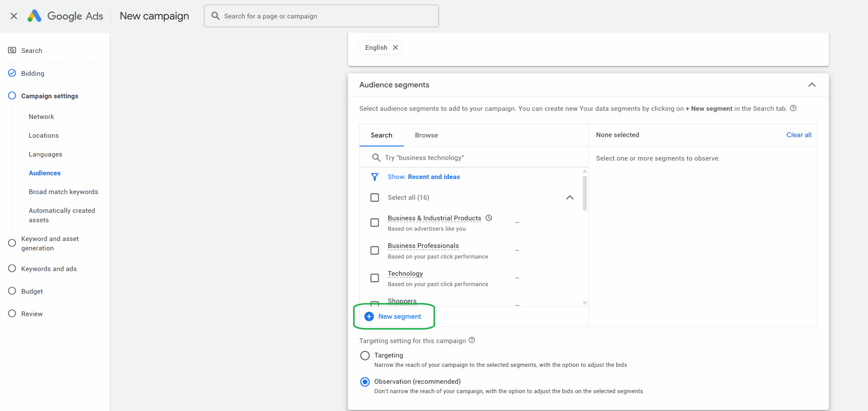Remove the English language chip
The height and width of the screenshot is (411, 868).
(395, 47)
